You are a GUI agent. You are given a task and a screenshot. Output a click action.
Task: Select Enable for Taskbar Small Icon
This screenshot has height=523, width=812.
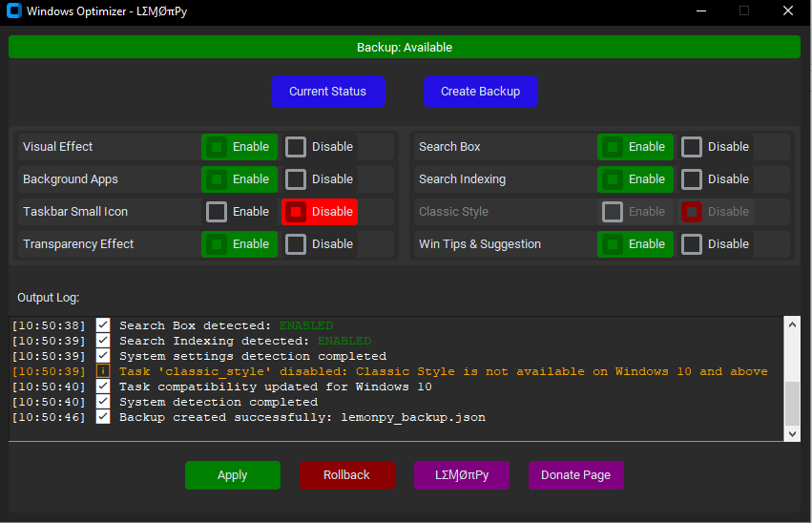(x=239, y=212)
